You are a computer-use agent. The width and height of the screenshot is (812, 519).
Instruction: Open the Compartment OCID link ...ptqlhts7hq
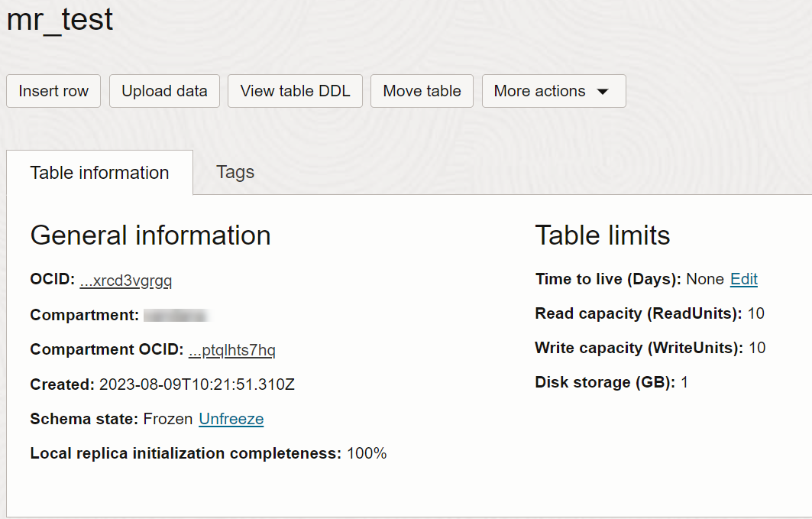coord(232,350)
